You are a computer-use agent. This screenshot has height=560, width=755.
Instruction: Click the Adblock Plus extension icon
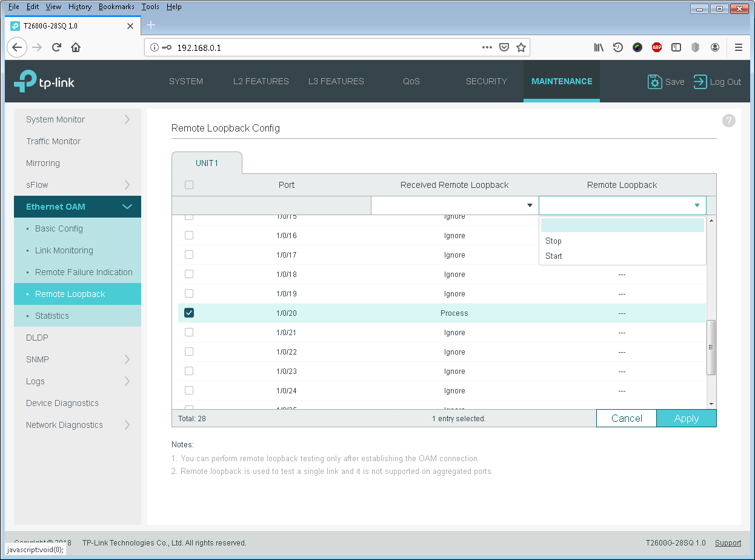click(657, 47)
